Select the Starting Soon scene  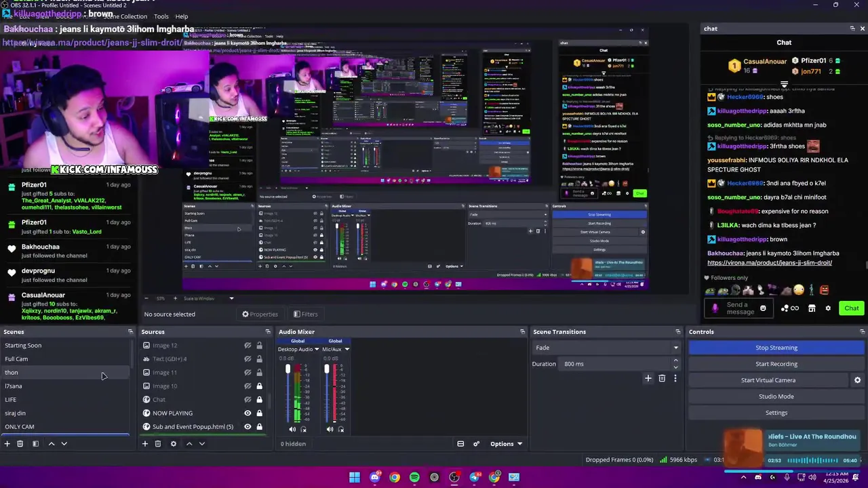click(x=66, y=346)
